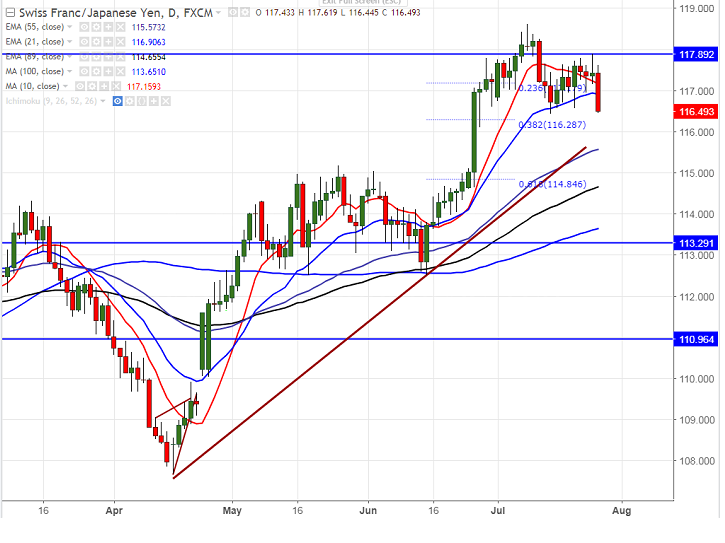Open gear settings for Ichimoku indicator
Viewport: 725px width, 543px height.
click(129, 101)
